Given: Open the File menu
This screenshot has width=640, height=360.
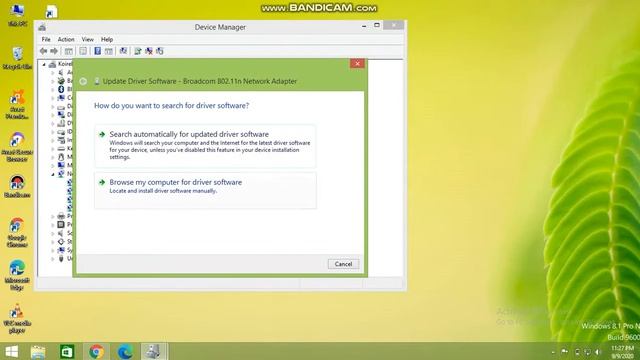Looking at the screenshot, I should (46, 40).
